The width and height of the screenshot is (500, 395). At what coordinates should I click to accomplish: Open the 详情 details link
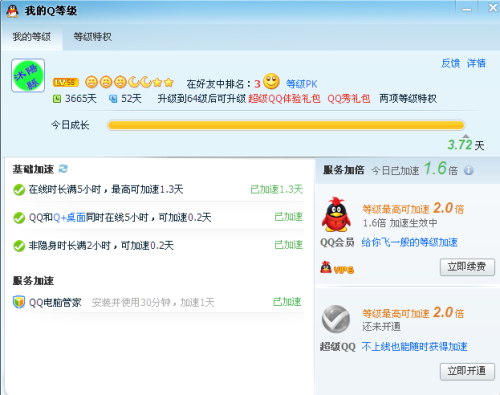[476, 63]
